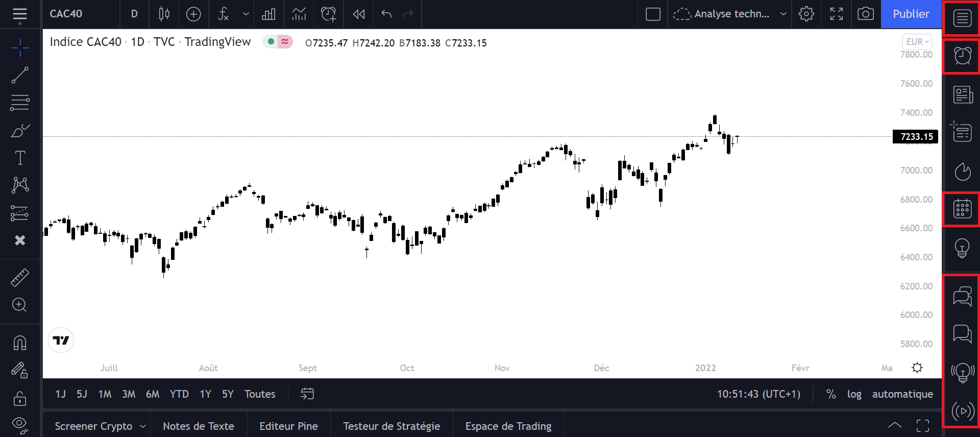The image size is (980, 437).
Task: Toggle logarithmic scale "log"
Action: [x=854, y=394]
